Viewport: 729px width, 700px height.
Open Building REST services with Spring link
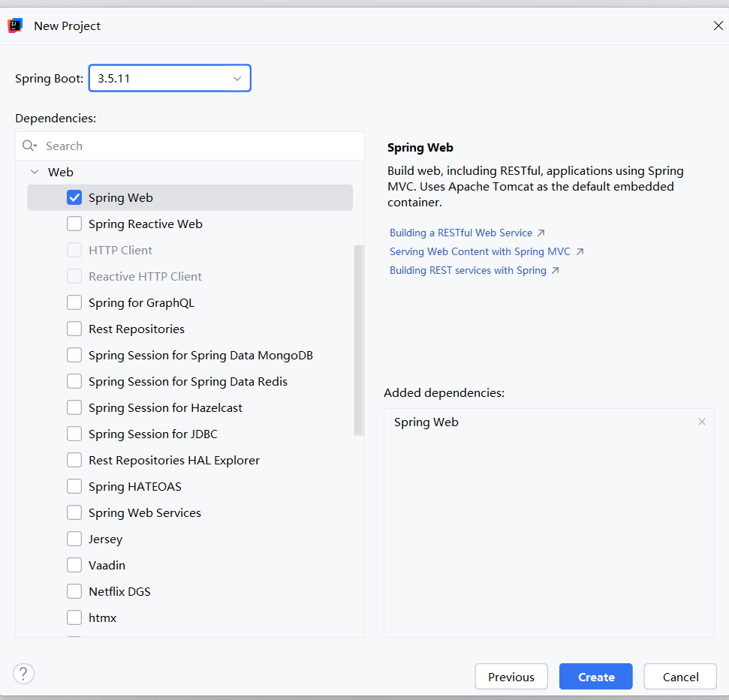[468, 270]
